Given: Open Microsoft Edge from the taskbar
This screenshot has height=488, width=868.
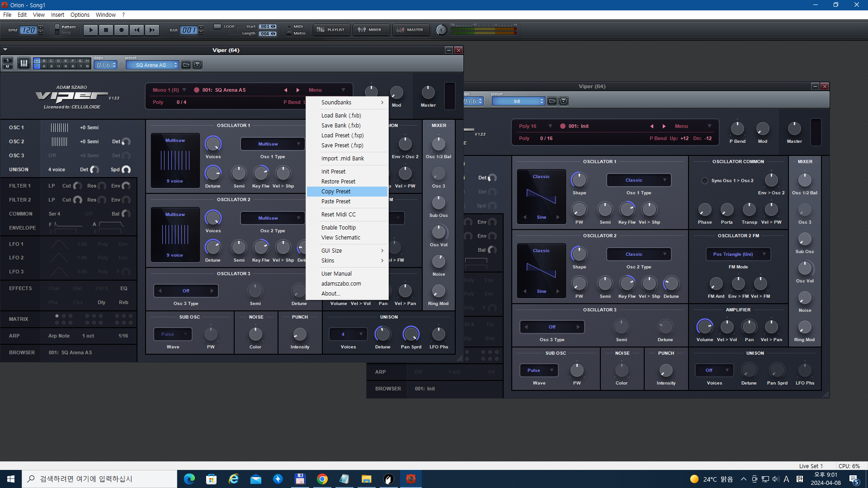Looking at the screenshot, I should (189, 479).
